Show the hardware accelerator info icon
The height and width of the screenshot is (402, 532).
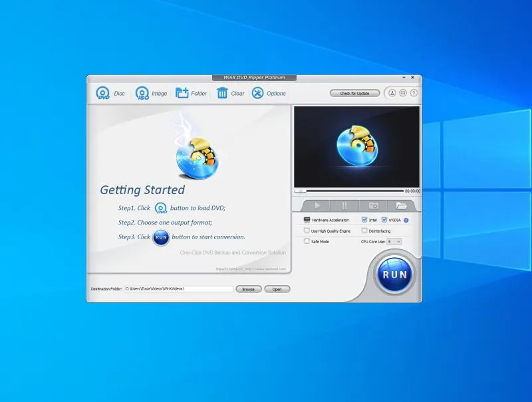coord(406,220)
